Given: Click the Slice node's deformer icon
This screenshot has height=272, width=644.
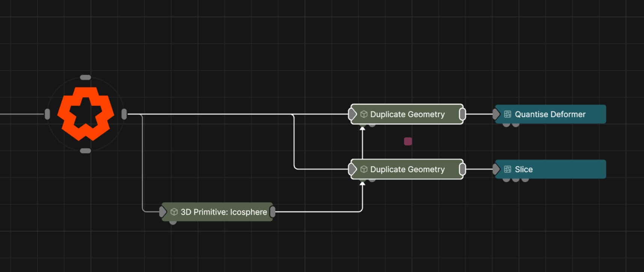Looking at the screenshot, I should (x=507, y=169).
